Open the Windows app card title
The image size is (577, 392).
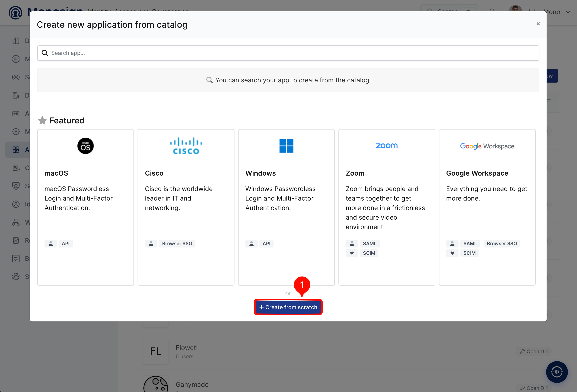point(260,173)
